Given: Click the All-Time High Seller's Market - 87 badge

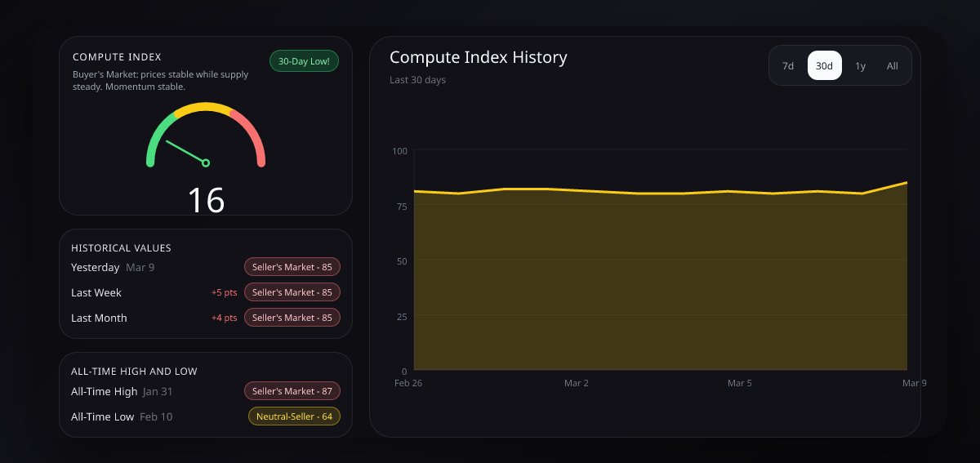Looking at the screenshot, I should coord(292,392).
